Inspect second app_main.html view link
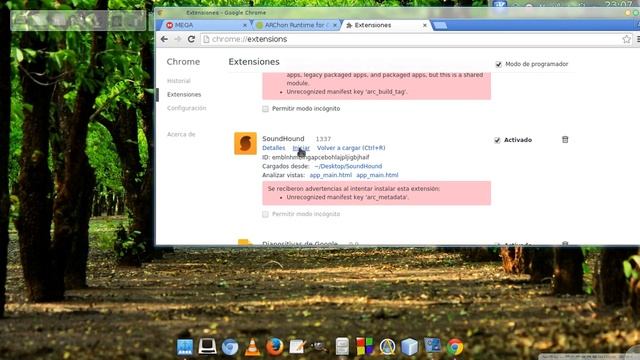Viewport: 640px width, 360px height. 377,175
